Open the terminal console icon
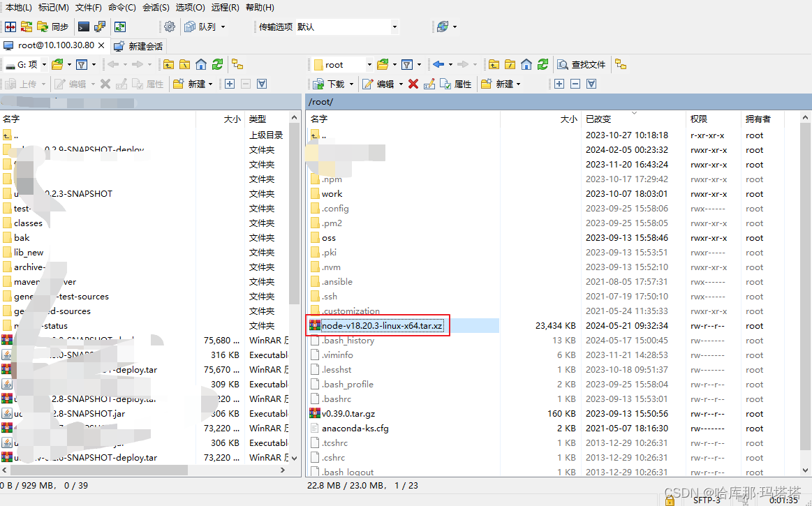 click(83, 27)
